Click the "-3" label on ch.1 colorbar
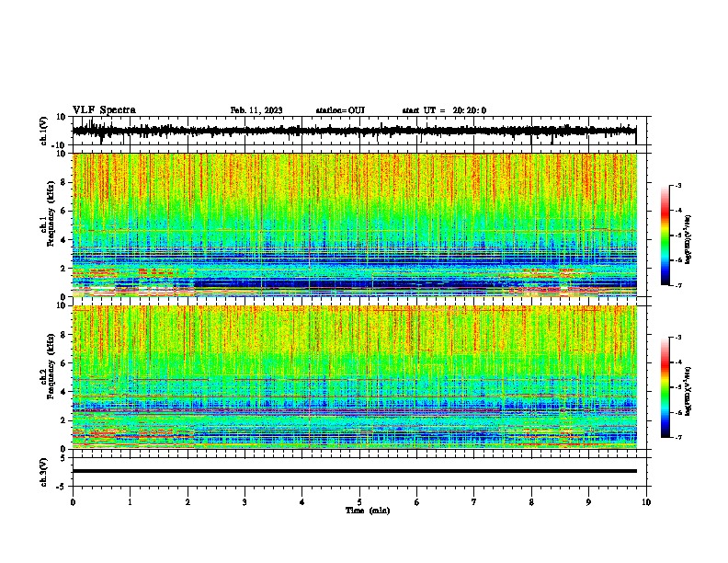The height and width of the screenshot is (563, 728). tap(678, 186)
